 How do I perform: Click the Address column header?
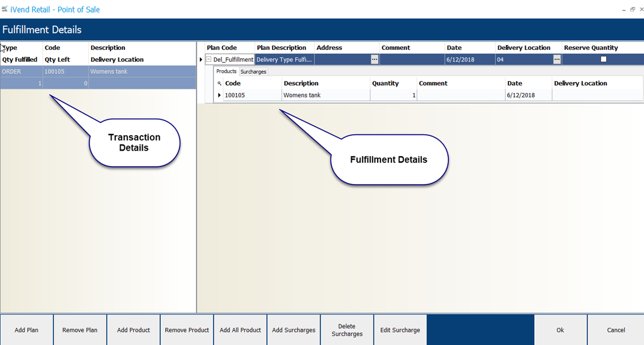[347, 47]
